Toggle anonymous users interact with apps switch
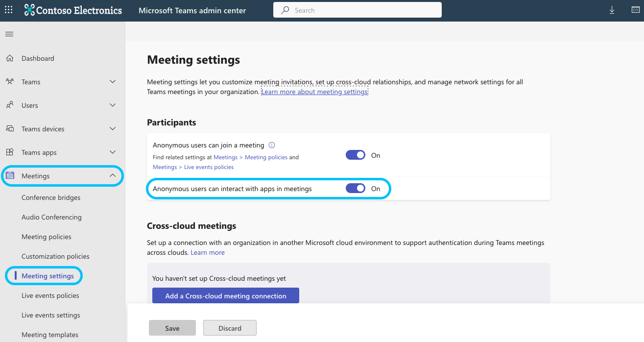 (x=356, y=189)
